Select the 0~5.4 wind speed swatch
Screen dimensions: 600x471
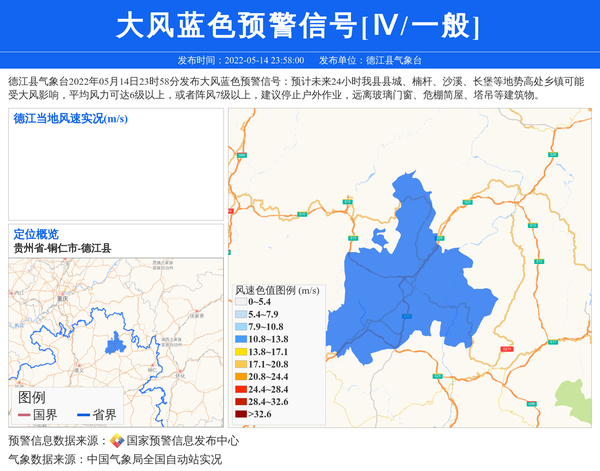click(x=240, y=301)
